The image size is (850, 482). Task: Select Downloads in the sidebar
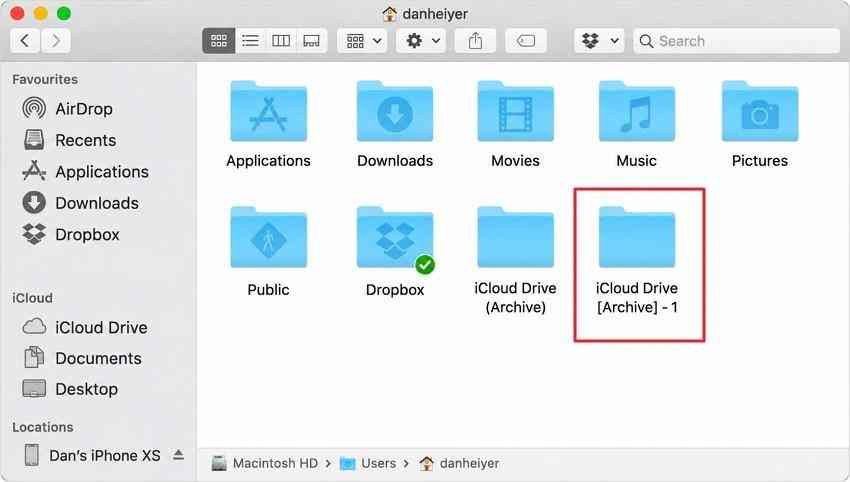tap(80, 203)
